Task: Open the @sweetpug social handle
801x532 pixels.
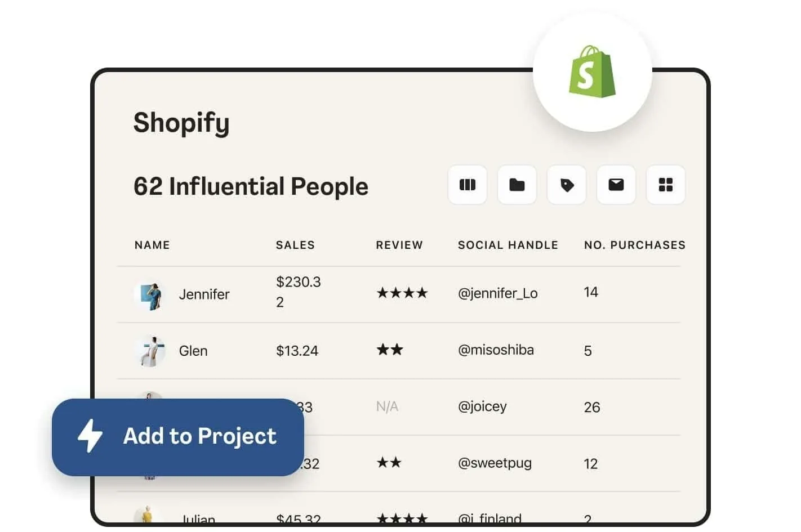Action: coord(495,463)
